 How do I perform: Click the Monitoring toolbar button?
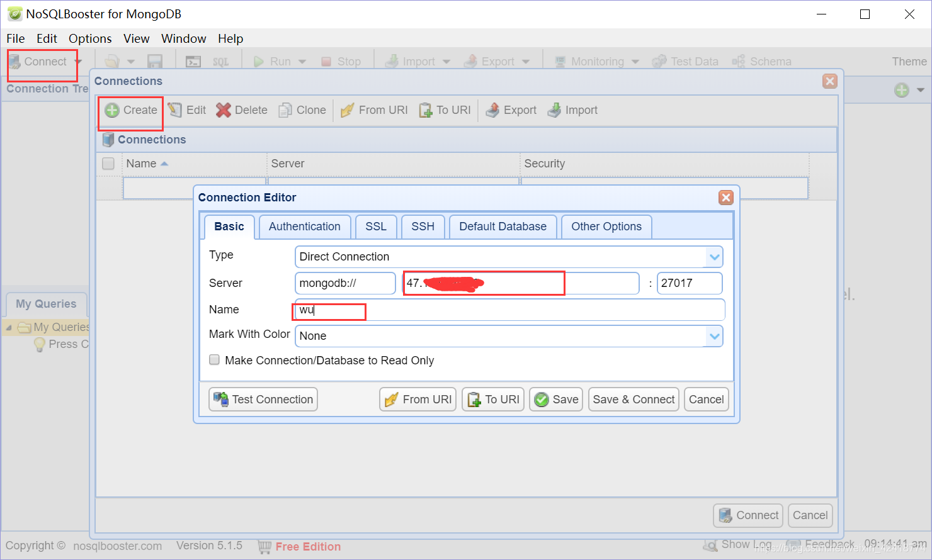point(589,62)
